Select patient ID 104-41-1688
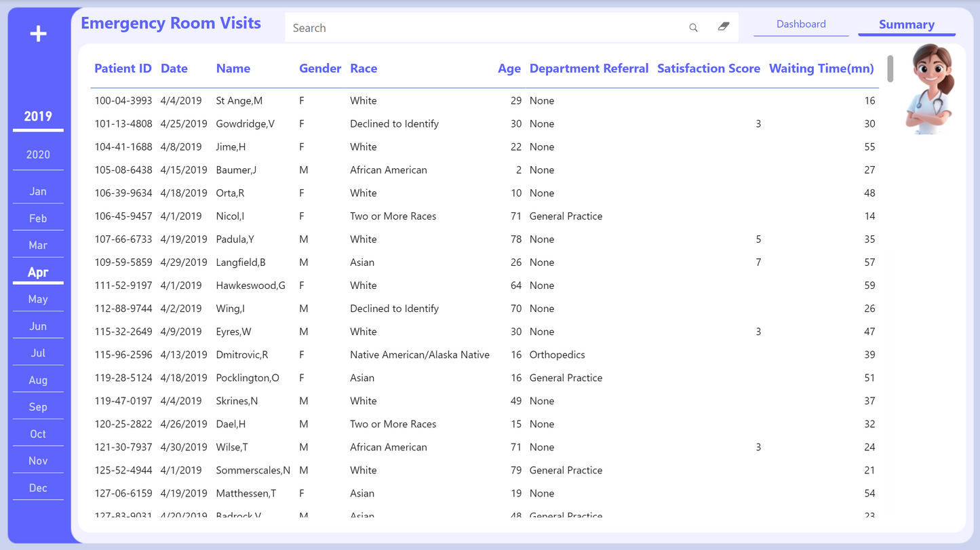The image size is (980, 550). point(123,147)
